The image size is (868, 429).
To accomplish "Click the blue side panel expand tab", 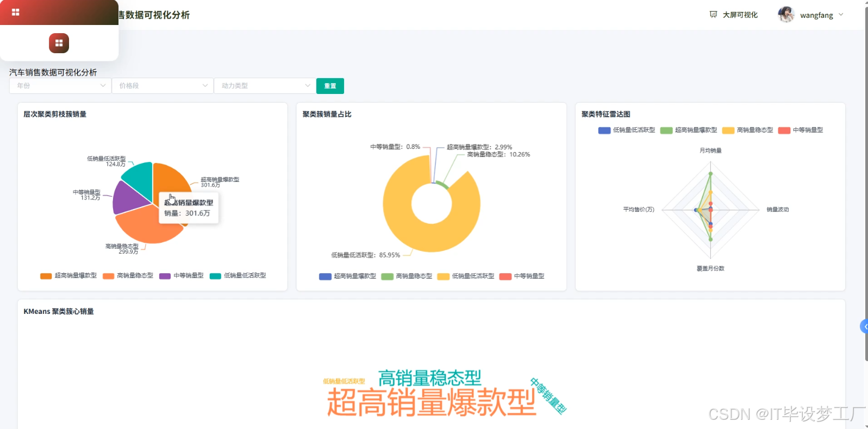I will click(864, 326).
